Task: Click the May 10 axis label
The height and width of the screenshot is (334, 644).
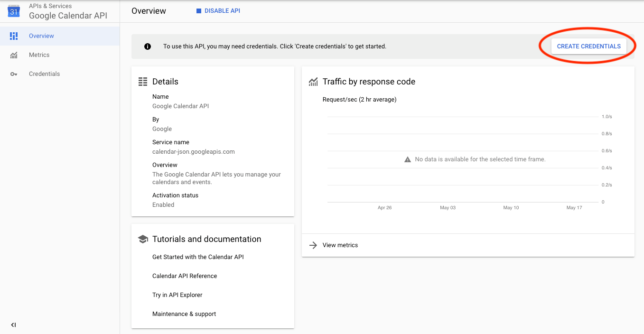Action: (x=511, y=208)
